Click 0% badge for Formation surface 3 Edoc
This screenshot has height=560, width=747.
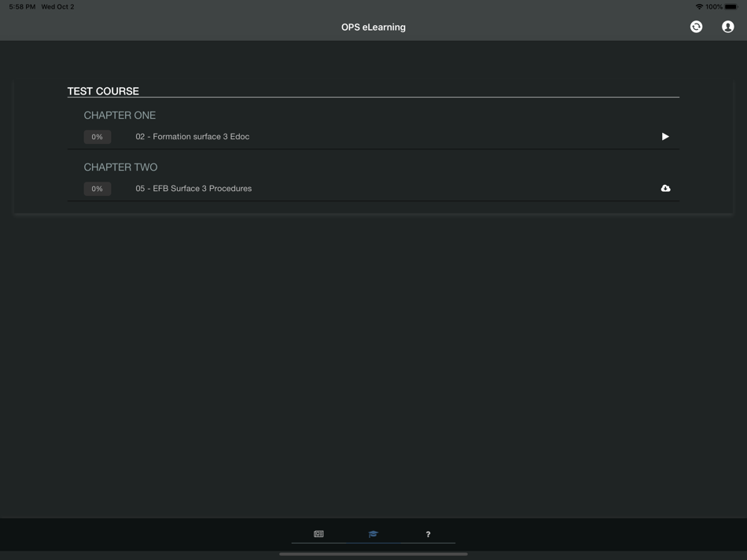(x=98, y=137)
